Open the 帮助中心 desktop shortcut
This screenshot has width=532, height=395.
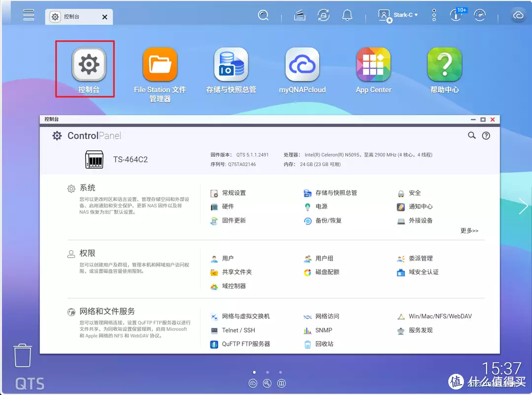coord(444,70)
